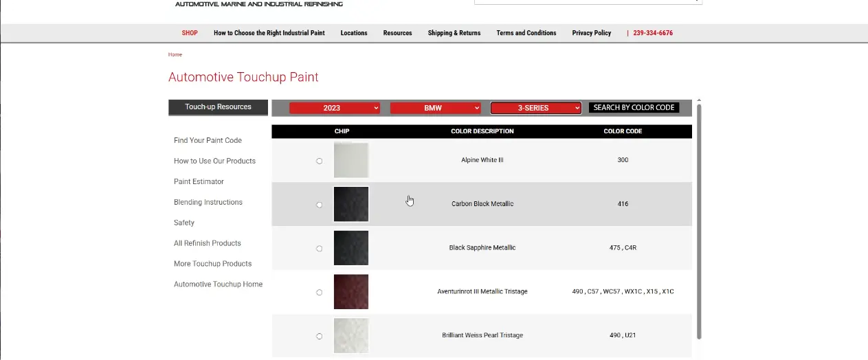Select the Carbon Black Metallic radio button

(x=319, y=205)
